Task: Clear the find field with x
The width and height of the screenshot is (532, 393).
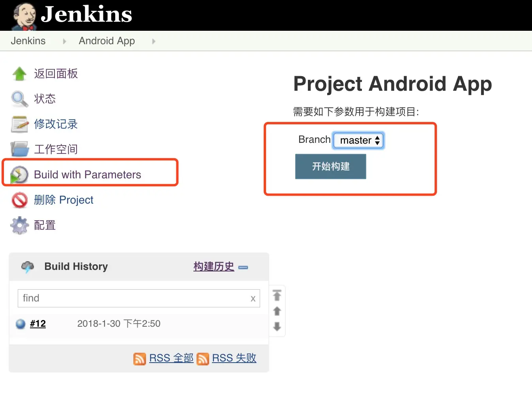Action: pos(253,299)
